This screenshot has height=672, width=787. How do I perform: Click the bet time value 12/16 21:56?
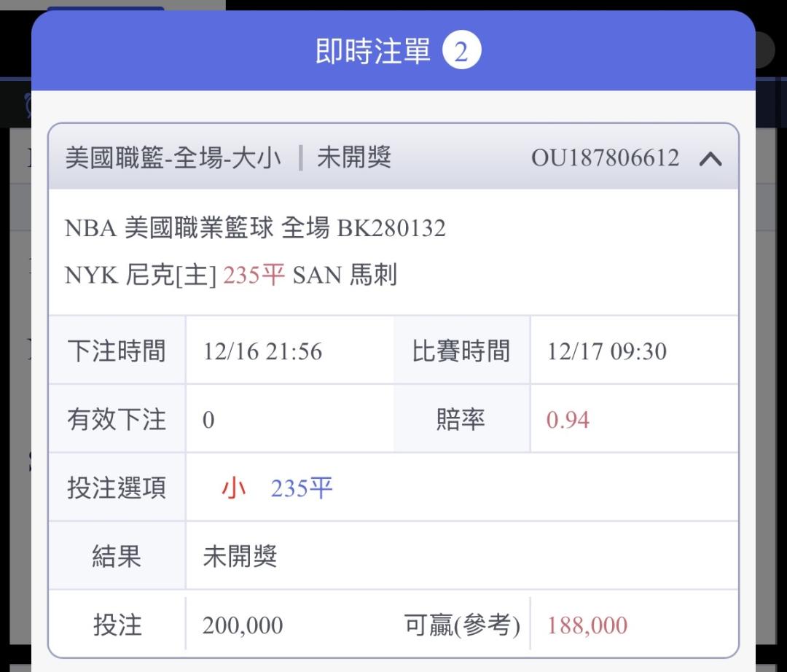click(x=262, y=351)
